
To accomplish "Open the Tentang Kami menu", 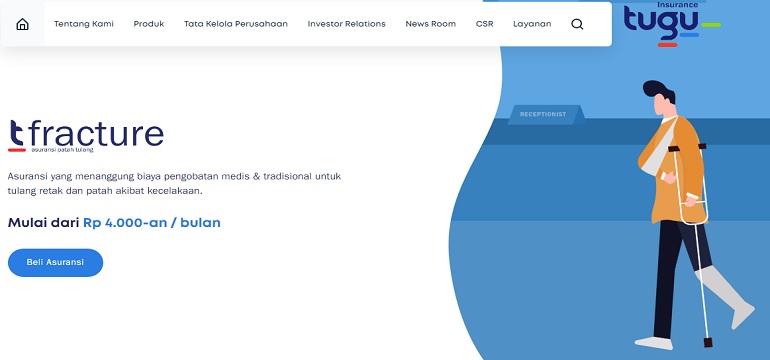I will [x=83, y=24].
